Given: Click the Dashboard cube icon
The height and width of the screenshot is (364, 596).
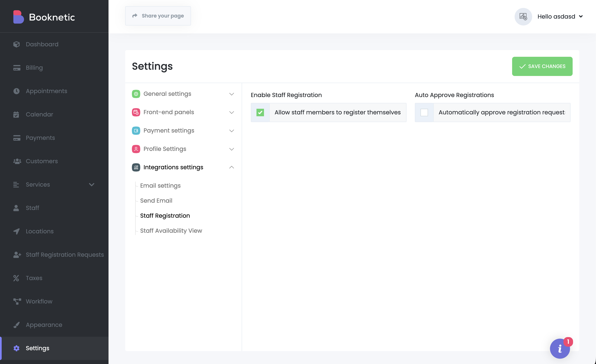Looking at the screenshot, I should (x=16, y=44).
